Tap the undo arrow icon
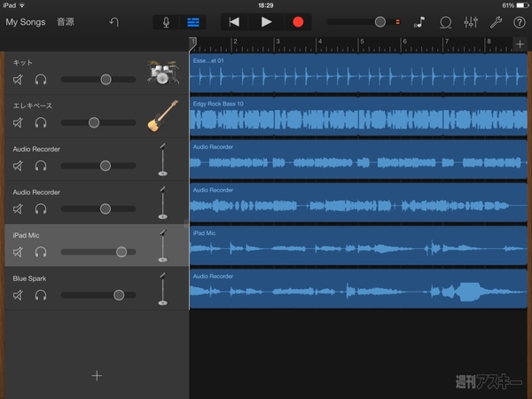This screenshot has height=399, width=532. [x=113, y=21]
